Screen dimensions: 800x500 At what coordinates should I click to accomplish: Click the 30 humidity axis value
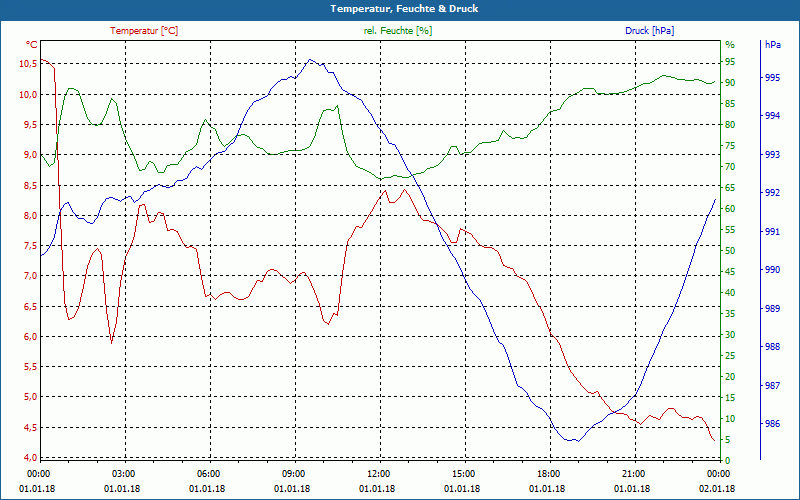click(x=730, y=335)
